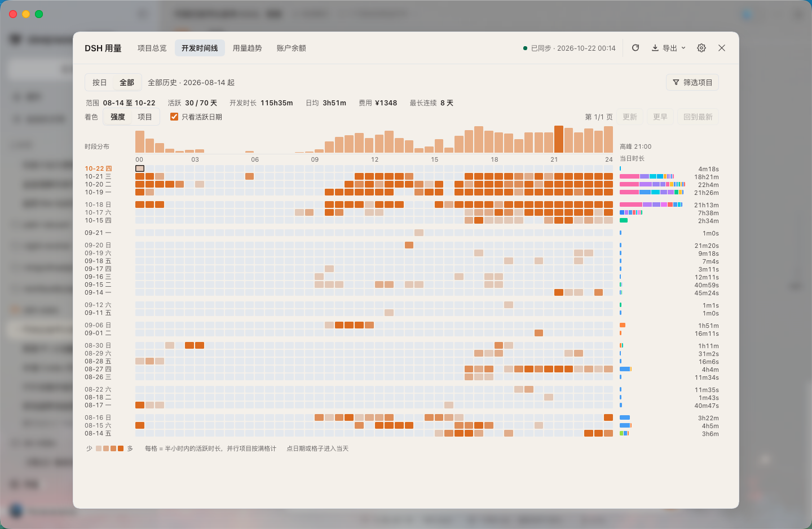
Task: Click the 费用 ¥1348 stat
Action: pos(378,103)
